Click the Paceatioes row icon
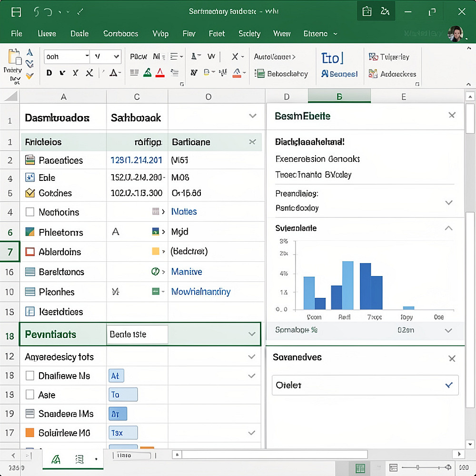476x476 pixels. click(x=30, y=159)
